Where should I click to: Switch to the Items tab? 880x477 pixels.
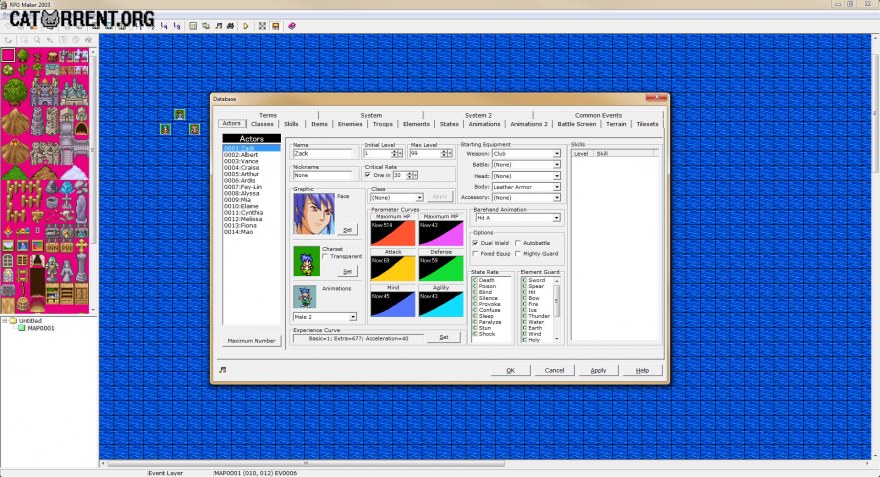pyautogui.click(x=319, y=124)
